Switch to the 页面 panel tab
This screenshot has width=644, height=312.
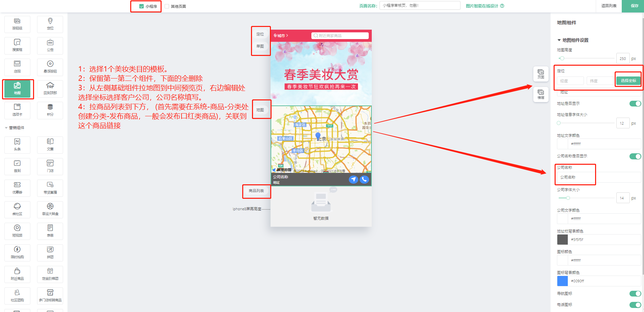click(x=541, y=74)
